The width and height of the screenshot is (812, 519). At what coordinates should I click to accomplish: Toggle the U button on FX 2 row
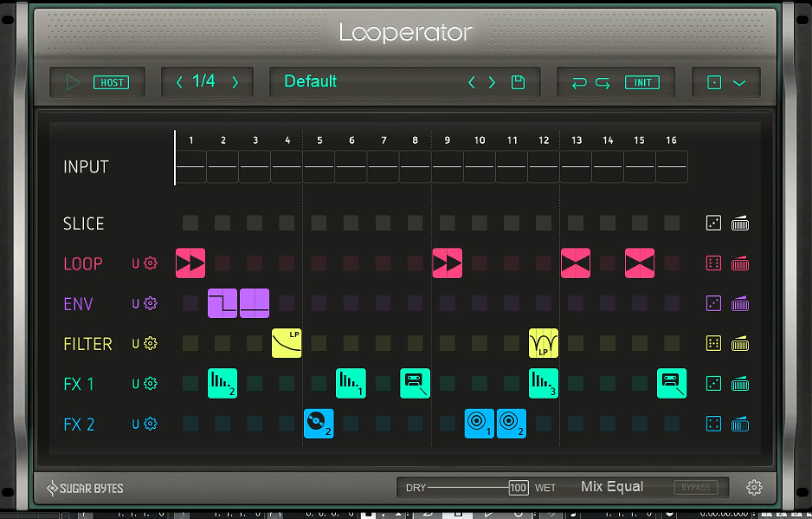[x=136, y=424]
